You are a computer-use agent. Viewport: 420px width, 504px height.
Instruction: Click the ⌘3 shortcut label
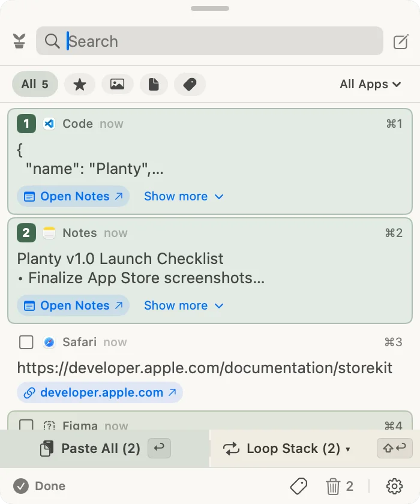tap(394, 342)
